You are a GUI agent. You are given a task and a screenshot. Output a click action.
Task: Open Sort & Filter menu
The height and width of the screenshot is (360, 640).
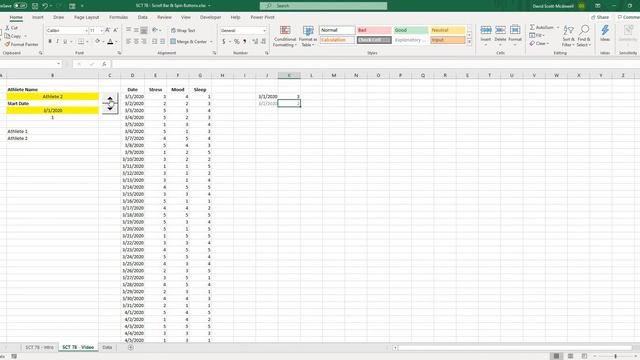(568, 36)
